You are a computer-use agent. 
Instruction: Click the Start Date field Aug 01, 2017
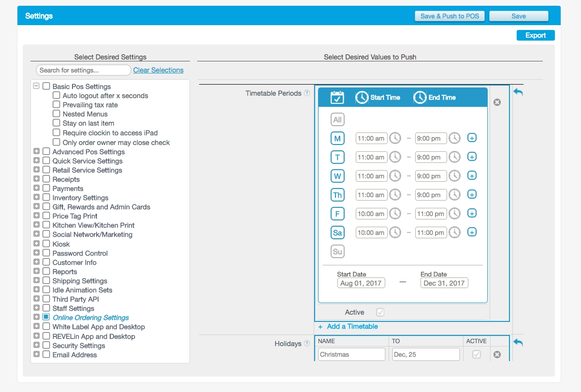361,283
